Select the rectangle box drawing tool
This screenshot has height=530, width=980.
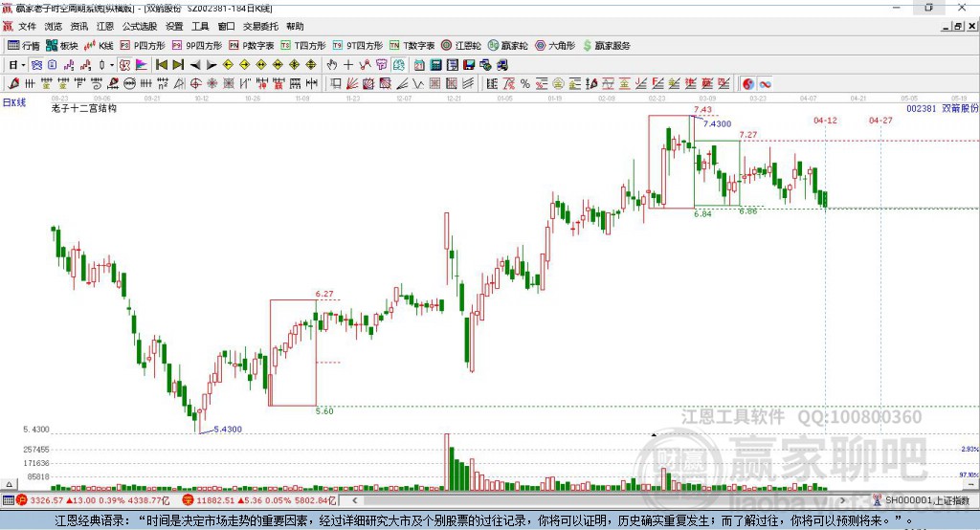[336, 83]
